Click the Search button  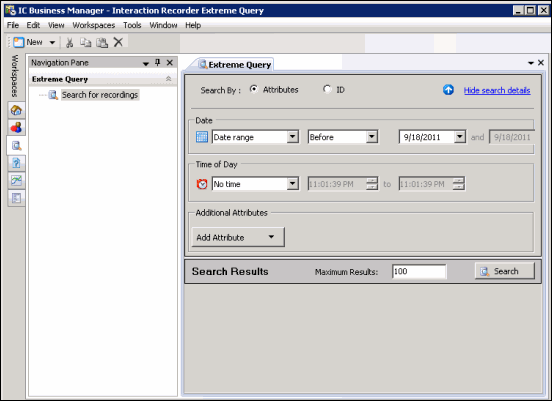pyautogui.click(x=505, y=271)
